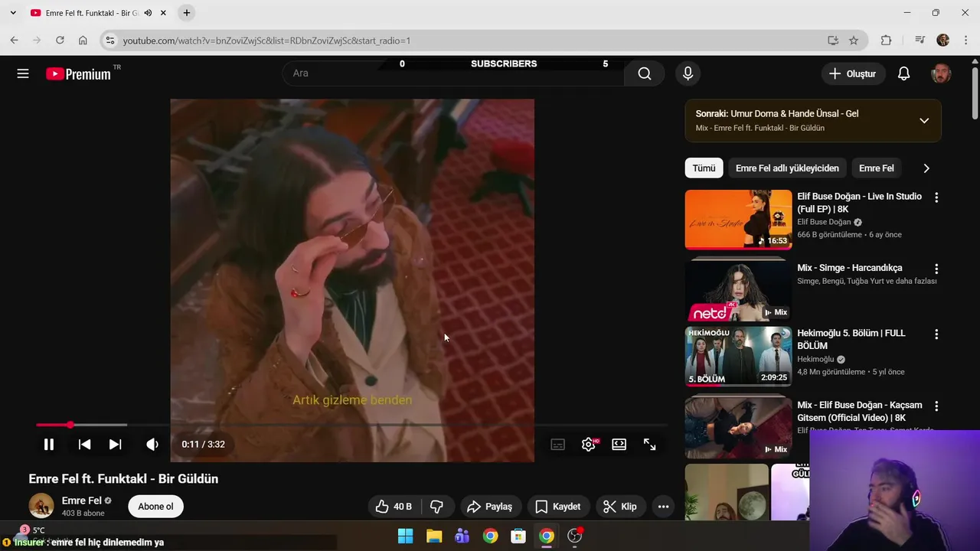Open the YouTube guide hamburger menu

pos(23,73)
